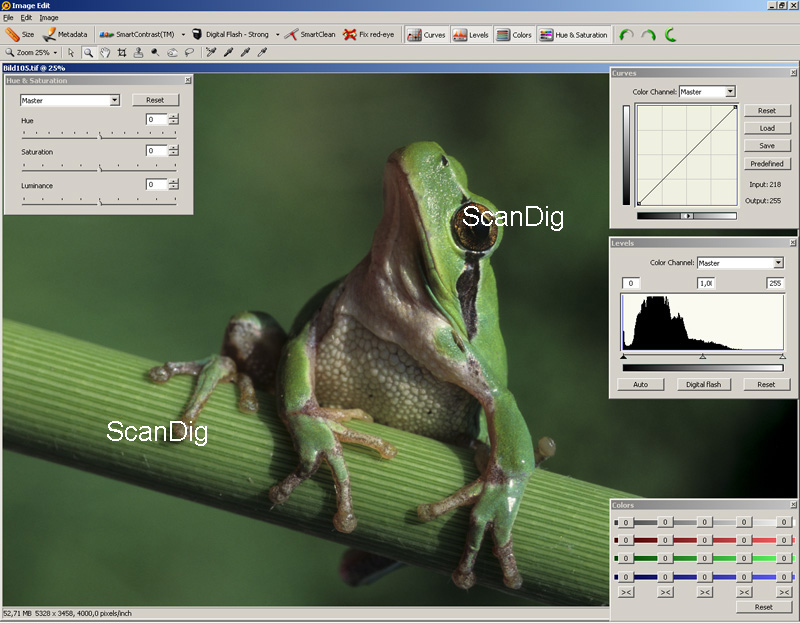Click Auto in the Levels panel

640,384
